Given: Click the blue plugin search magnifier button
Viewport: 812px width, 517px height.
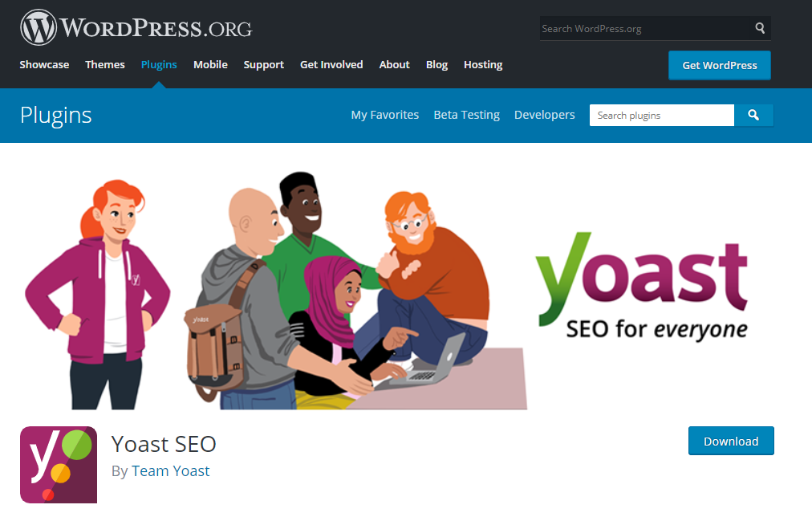Looking at the screenshot, I should pos(753,115).
